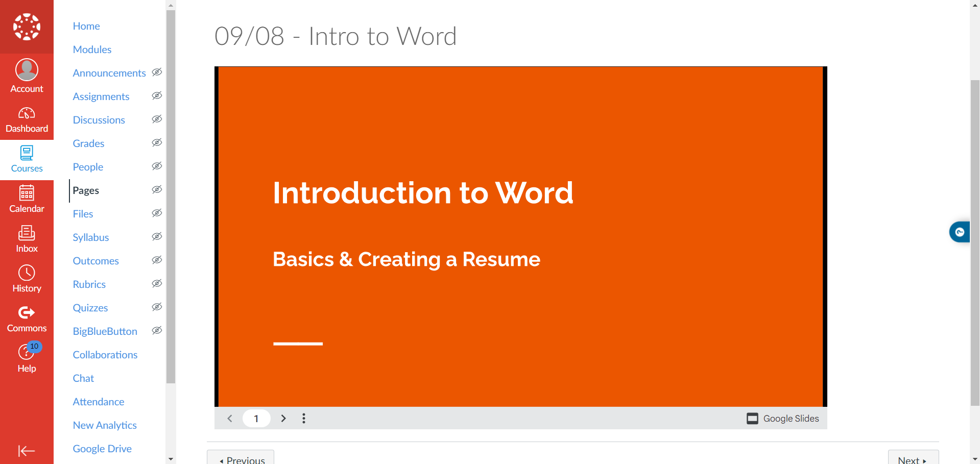Image resolution: width=980 pixels, height=464 pixels.
Task: Open New Analytics
Action: [105, 425]
